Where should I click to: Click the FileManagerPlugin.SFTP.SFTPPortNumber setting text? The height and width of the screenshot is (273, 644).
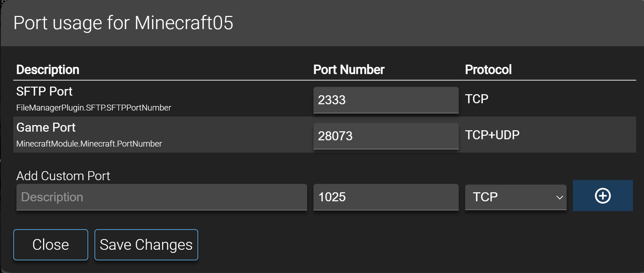94,108
